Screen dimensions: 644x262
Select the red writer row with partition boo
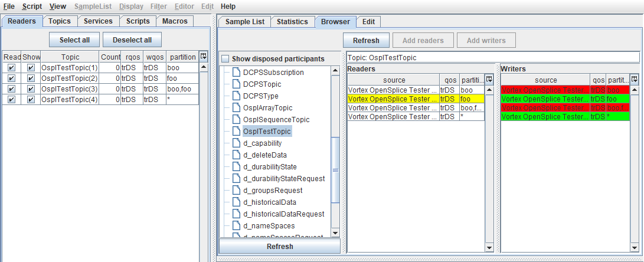[565, 90]
